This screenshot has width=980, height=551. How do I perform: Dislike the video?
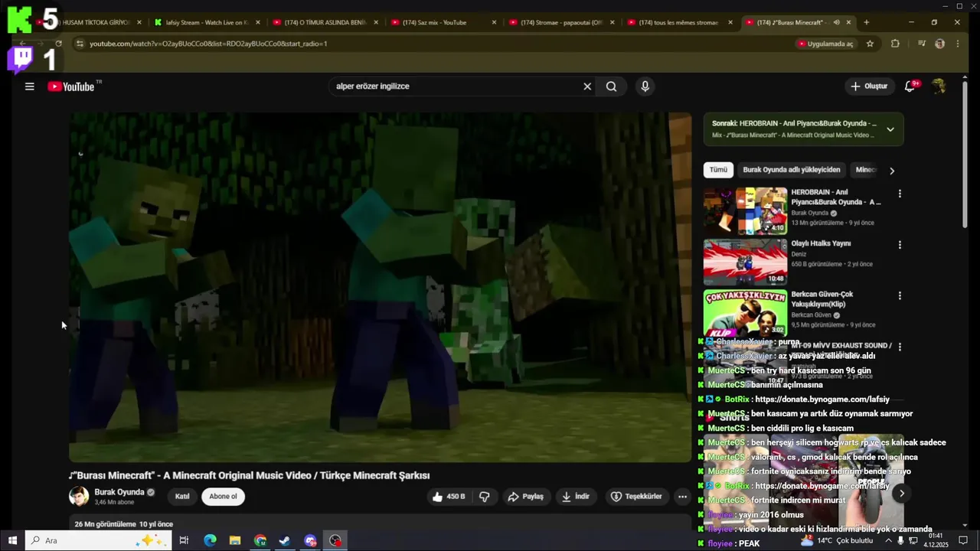pyautogui.click(x=484, y=497)
